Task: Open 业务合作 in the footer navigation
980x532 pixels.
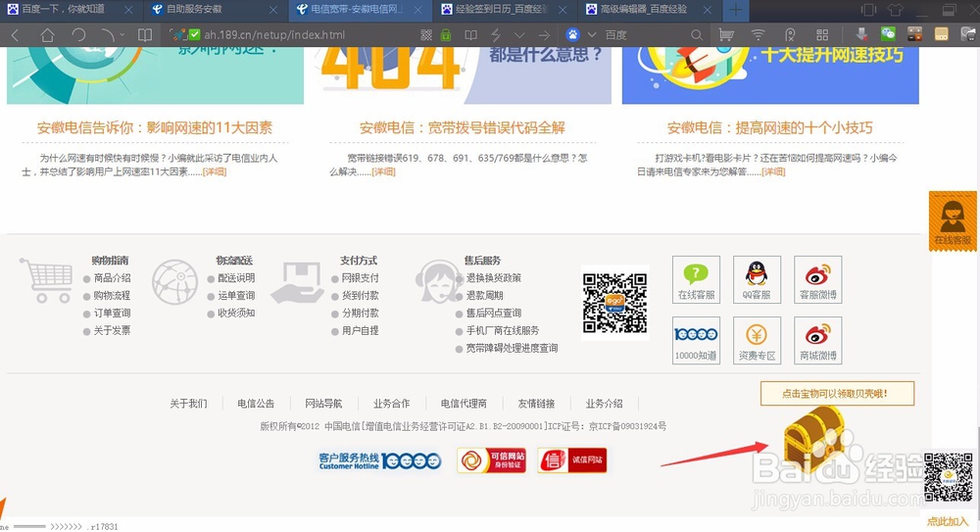Action: click(x=392, y=404)
